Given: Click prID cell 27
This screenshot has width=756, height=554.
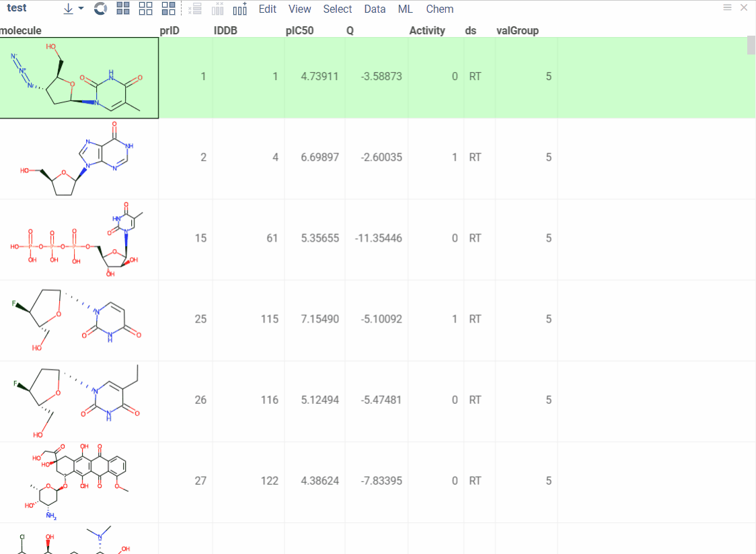Looking at the screenshot, I should click(200, 481).
